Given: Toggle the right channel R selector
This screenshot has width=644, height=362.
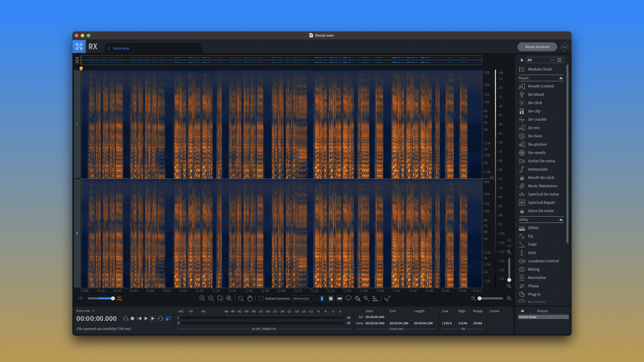Looking at the screenshot, I should 77,233.
